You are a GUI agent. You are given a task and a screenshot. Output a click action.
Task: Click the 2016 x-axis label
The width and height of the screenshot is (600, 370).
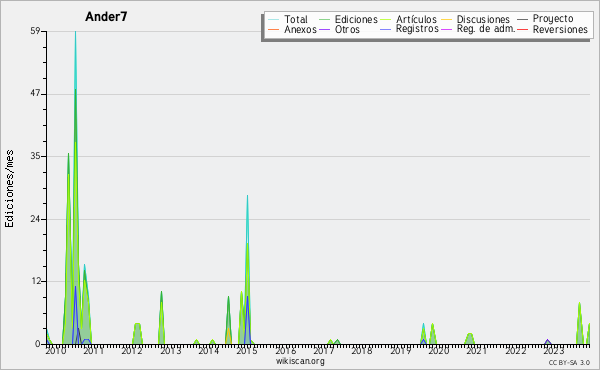285,351
